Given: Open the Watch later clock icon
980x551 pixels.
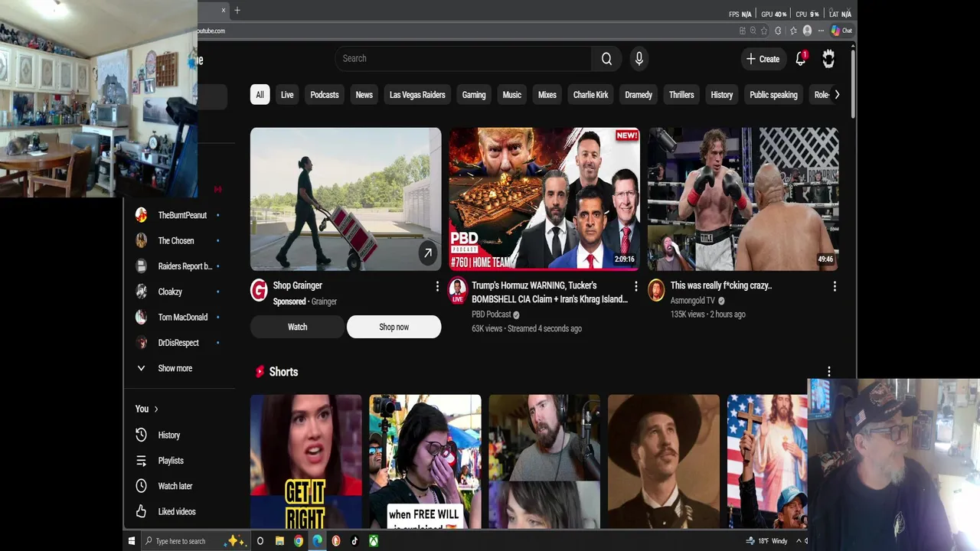Looking at the screenshot, I should tap(141, 486).
